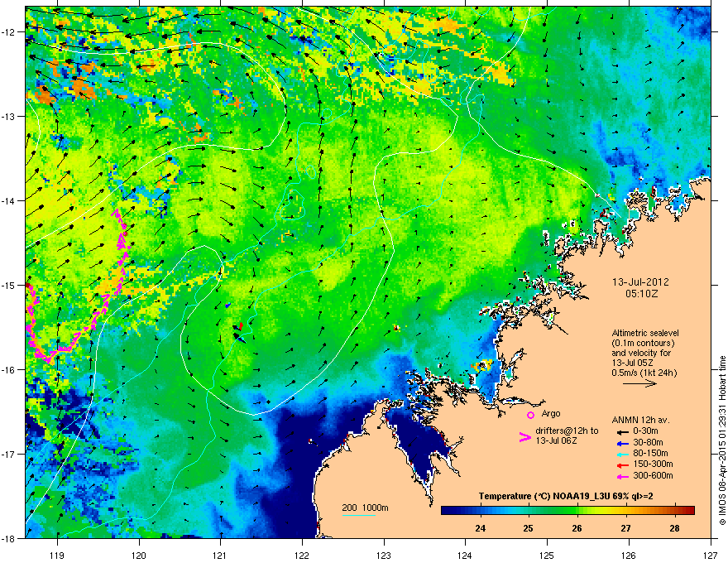Click the blue 30-80m legend arrow

621,443
